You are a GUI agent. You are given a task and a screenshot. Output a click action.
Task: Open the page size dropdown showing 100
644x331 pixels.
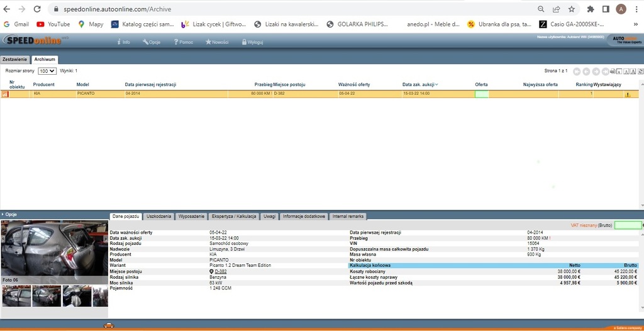click(x=47, y=71)
